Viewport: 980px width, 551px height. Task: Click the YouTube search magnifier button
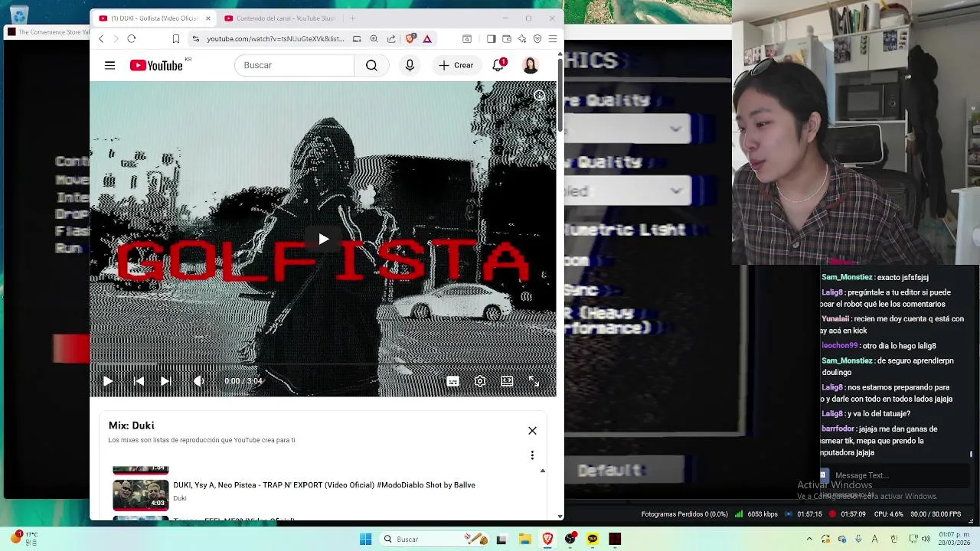point(371,66)
